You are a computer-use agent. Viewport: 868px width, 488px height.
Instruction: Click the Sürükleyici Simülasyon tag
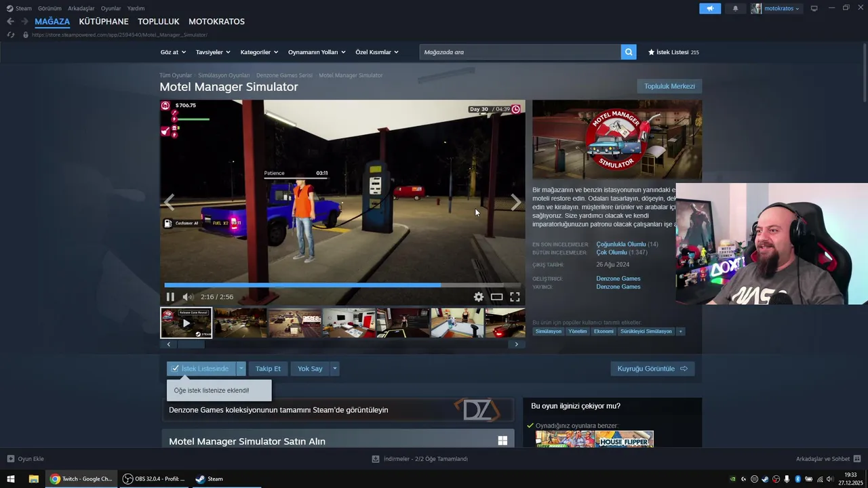[x=646, y=331]
